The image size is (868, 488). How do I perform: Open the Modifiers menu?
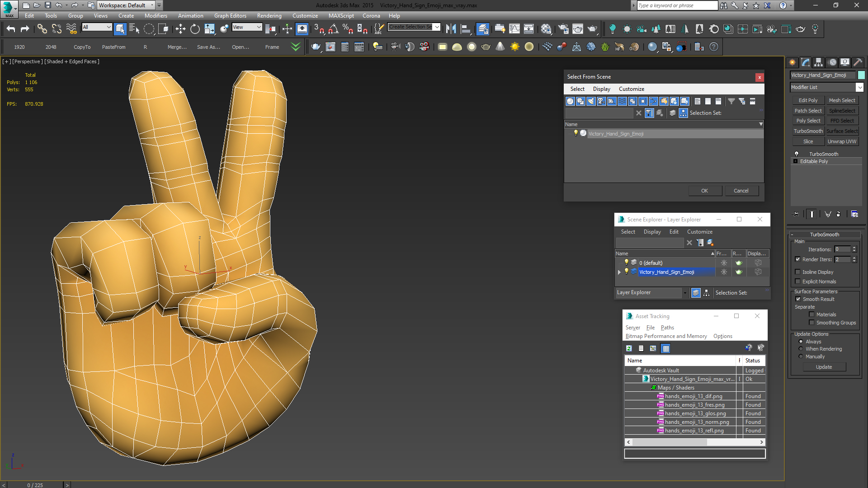pos(156,16)
